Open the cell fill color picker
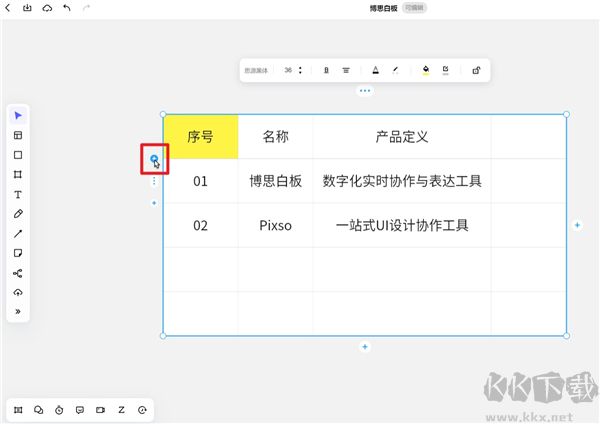This screenshot has width=600, height=424. pos(426,71)
